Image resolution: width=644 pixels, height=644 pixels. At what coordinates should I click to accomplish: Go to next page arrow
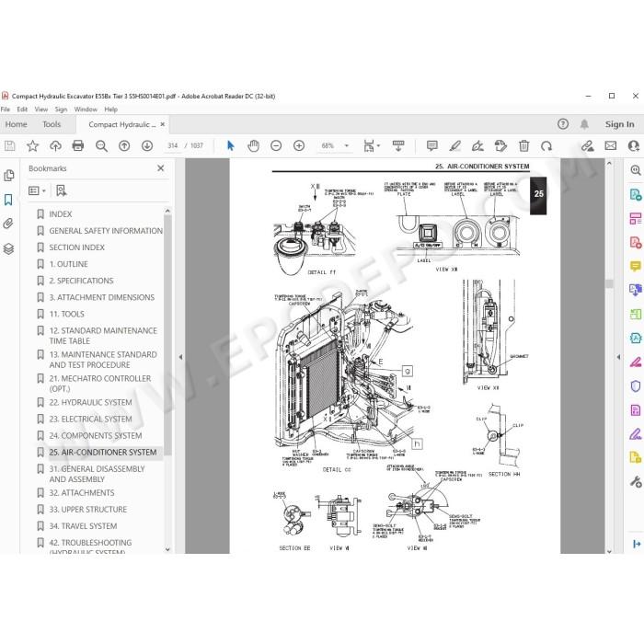click(147, 145)
